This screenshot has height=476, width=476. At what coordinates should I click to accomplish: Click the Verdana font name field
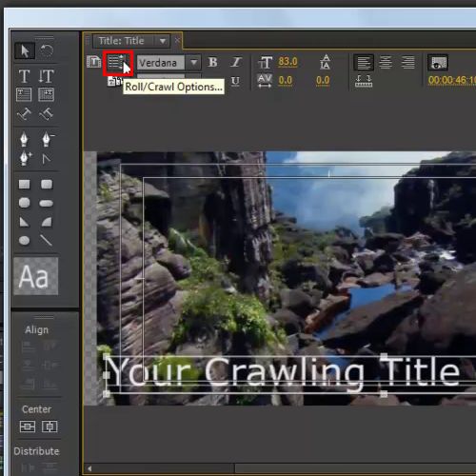click(x=161, y=63)
